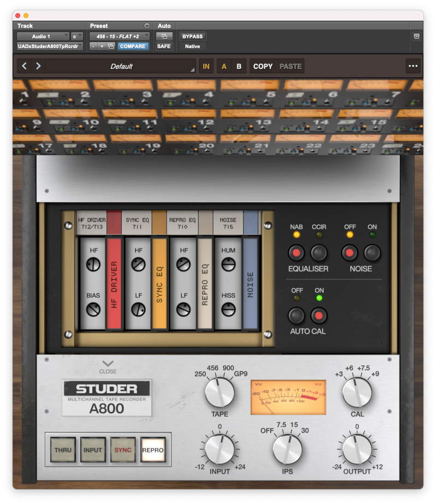Open the channel 'c' selector dropdown
Screen dimensions: 436x504
77,36
